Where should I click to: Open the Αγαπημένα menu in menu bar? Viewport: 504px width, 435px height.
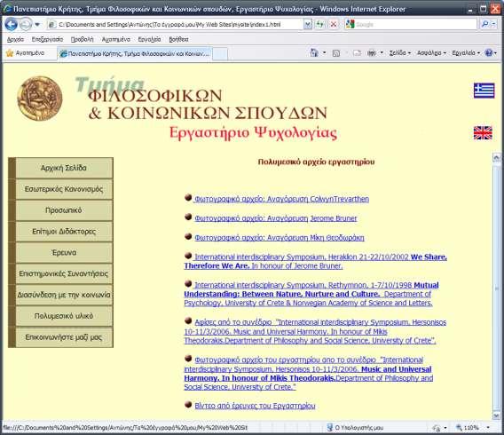click(115, 39)
